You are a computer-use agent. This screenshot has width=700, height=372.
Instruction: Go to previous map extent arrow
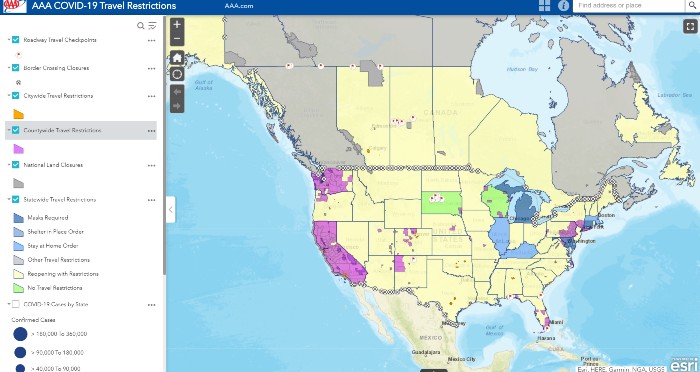177,92
